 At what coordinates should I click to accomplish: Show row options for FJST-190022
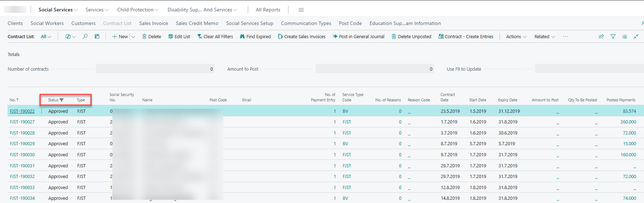[x=42, y=111]
